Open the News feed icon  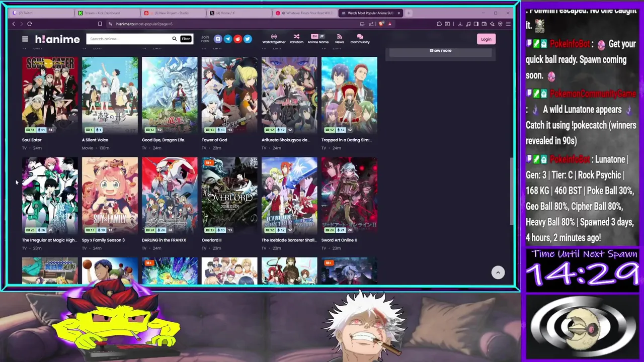tap(340, 39)
